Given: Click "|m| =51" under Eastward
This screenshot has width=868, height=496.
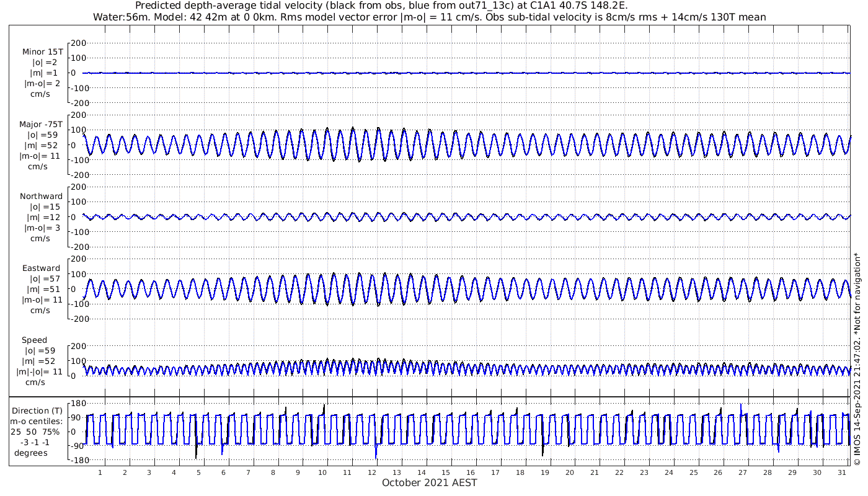Looking at the screenshot, I should 42,290.
